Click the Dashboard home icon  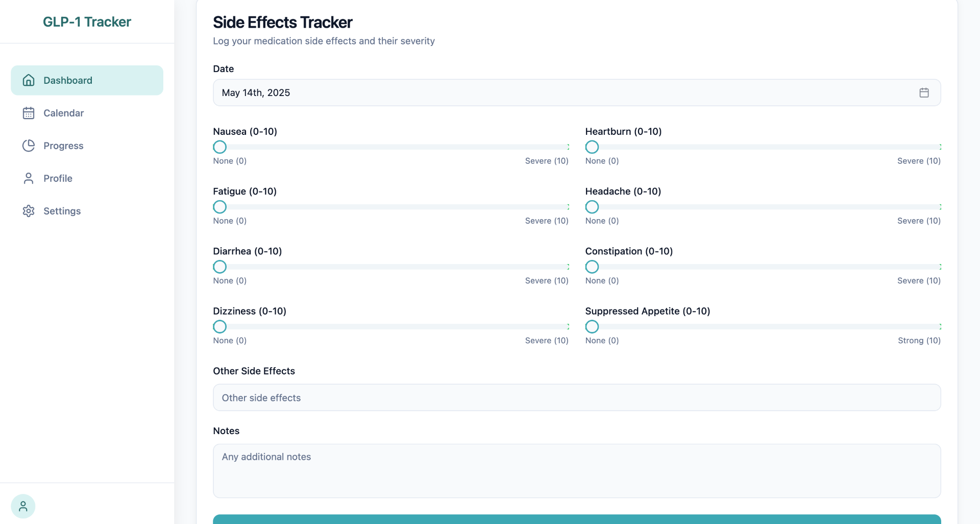[29, 80]
